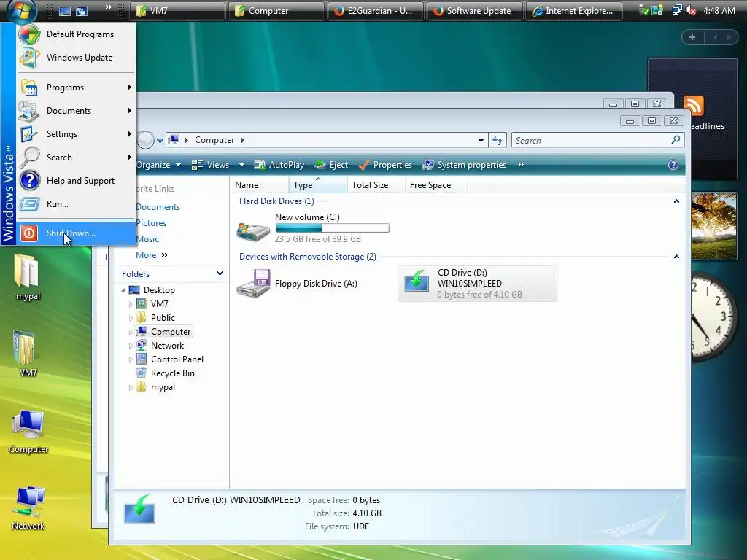Collapse the Folders pane arrow
The height and width of the screenshot is (560, 747).
coord(220,274)
